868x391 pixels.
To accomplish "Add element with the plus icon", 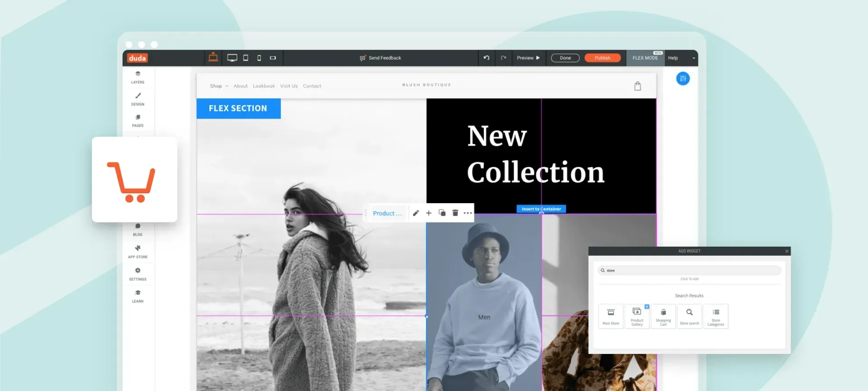I will tap(429, 213).
